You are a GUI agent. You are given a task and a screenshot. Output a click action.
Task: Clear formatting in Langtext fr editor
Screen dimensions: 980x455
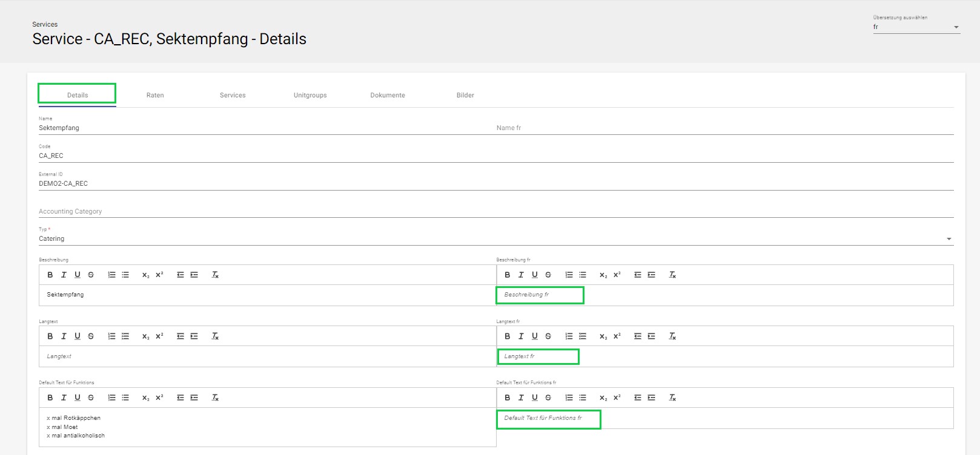672,336
